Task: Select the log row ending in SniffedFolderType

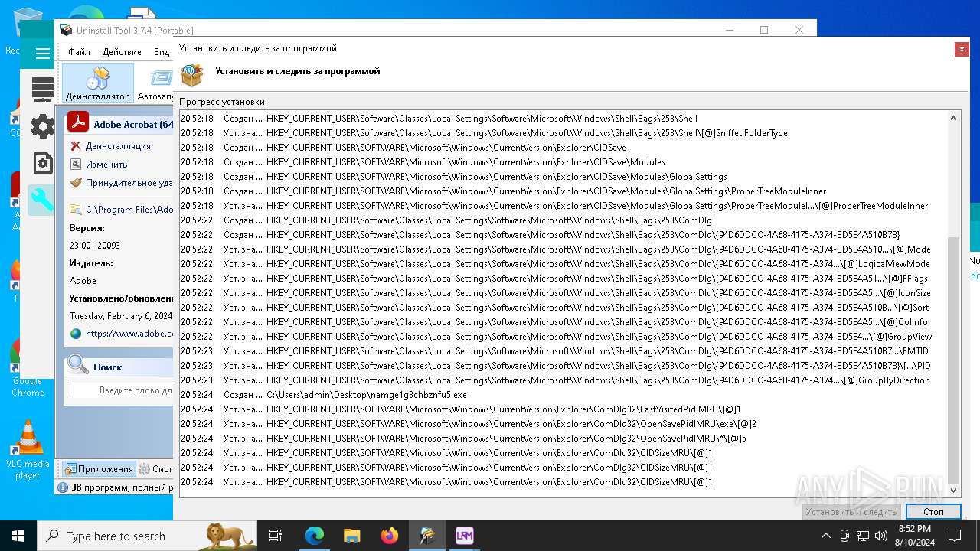Action: (x=562, y=133)
